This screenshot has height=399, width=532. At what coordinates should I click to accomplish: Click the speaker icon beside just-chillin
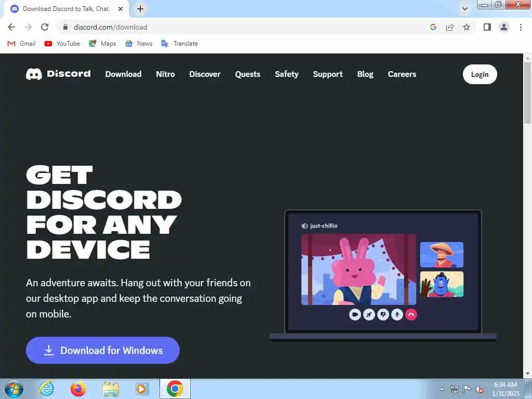304,226
